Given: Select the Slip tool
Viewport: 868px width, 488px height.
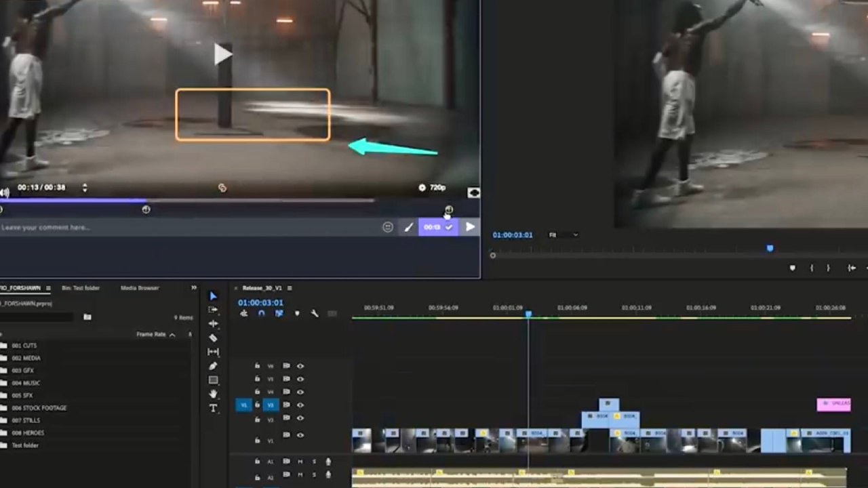Looking at the screenshot, I should click(x=213, y=352).
